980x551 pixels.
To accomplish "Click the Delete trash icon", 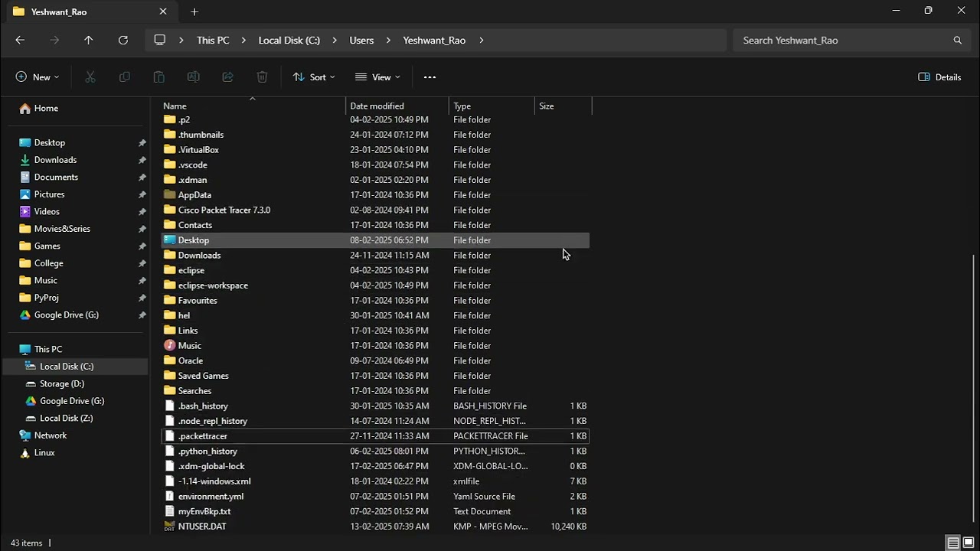I will 262,77.
